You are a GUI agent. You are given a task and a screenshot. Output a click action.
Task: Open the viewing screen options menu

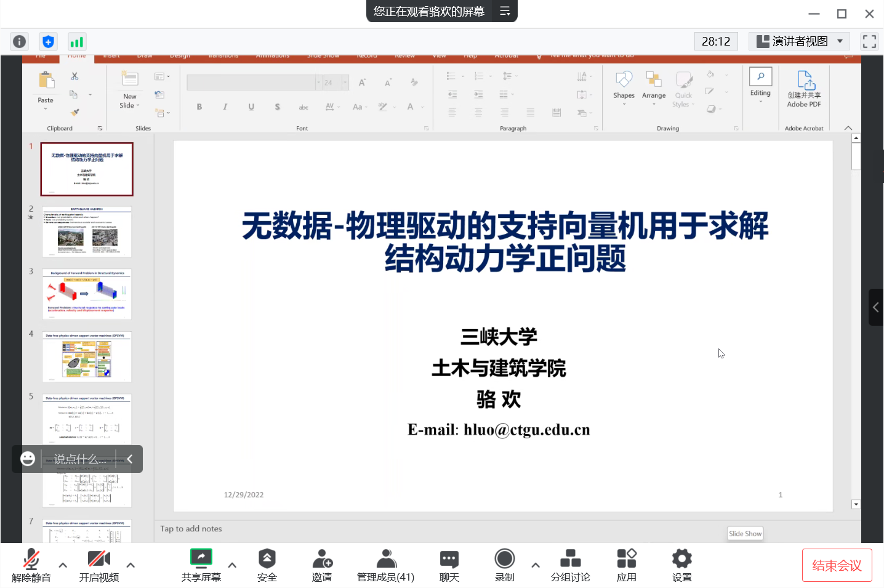(505, 11)
